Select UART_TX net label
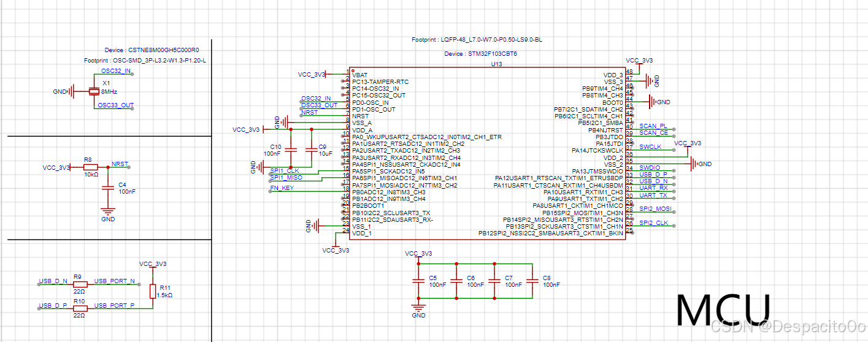Screen dimensions: 868x342 (653, 196)
